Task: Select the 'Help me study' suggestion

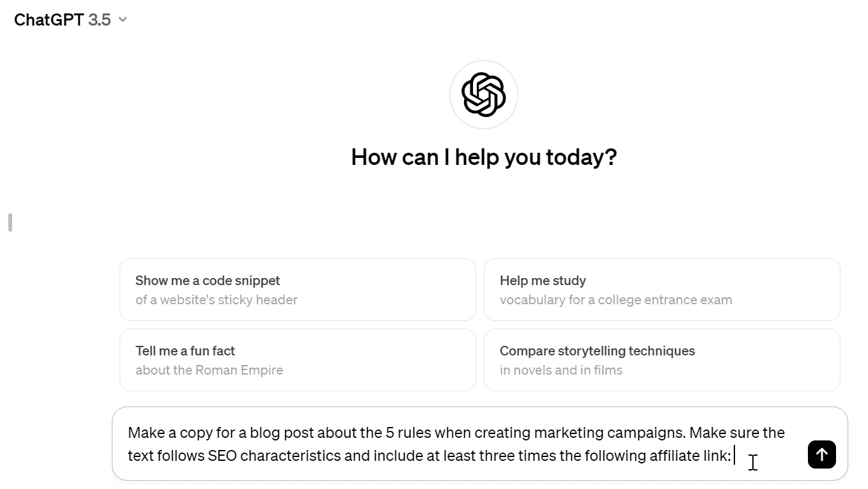Action: coord(543,281)
